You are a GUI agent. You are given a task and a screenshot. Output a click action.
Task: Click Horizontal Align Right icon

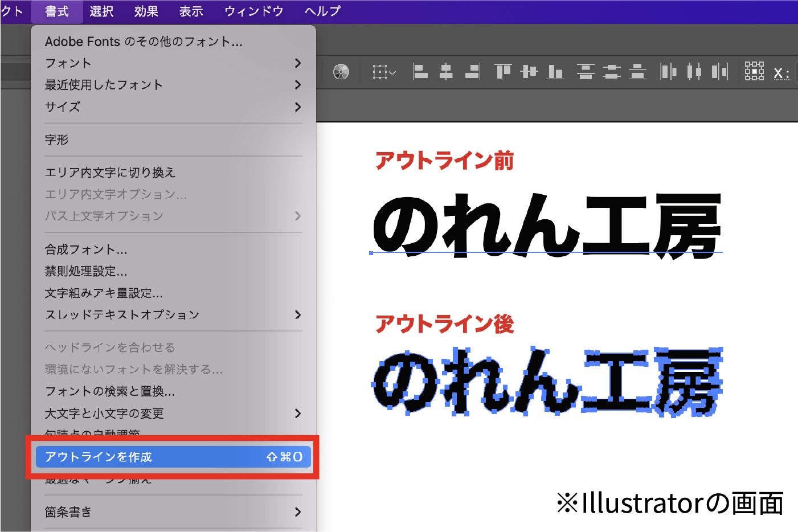coord(473,72)
